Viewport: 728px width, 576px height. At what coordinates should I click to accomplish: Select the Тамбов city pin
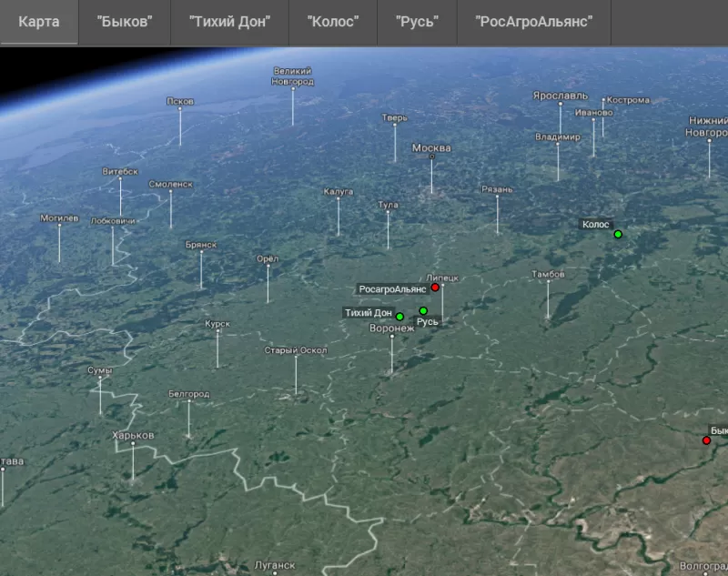pyautogui.click(x=548, y=283)
